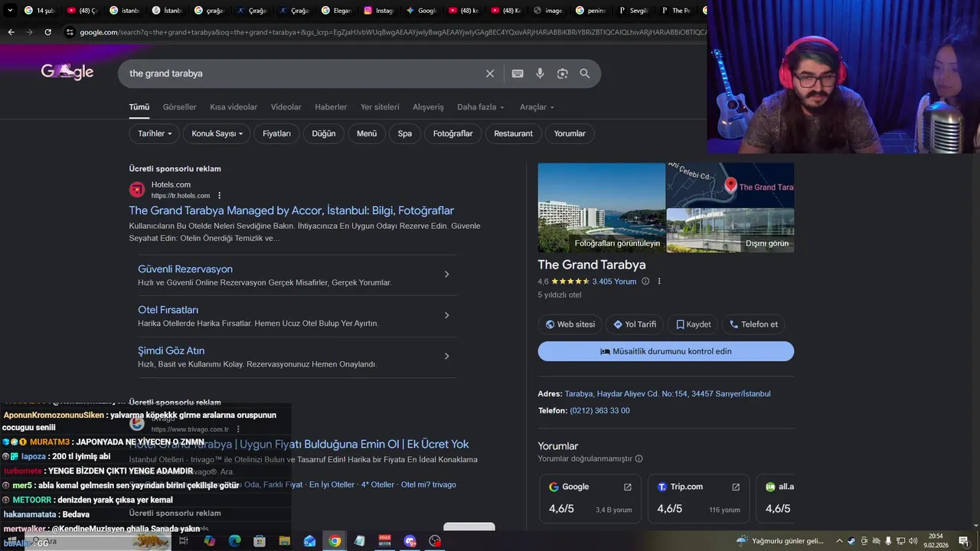The height and width of the screenshot is (551, 980).
Task: Open the 3.405 Yorum reviews link
Action: click(614, 282)
